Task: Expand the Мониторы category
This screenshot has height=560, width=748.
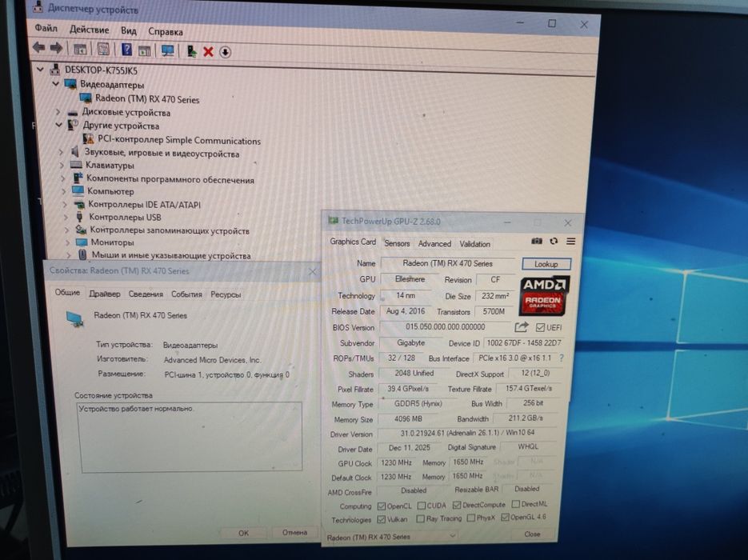Action: 67,242
